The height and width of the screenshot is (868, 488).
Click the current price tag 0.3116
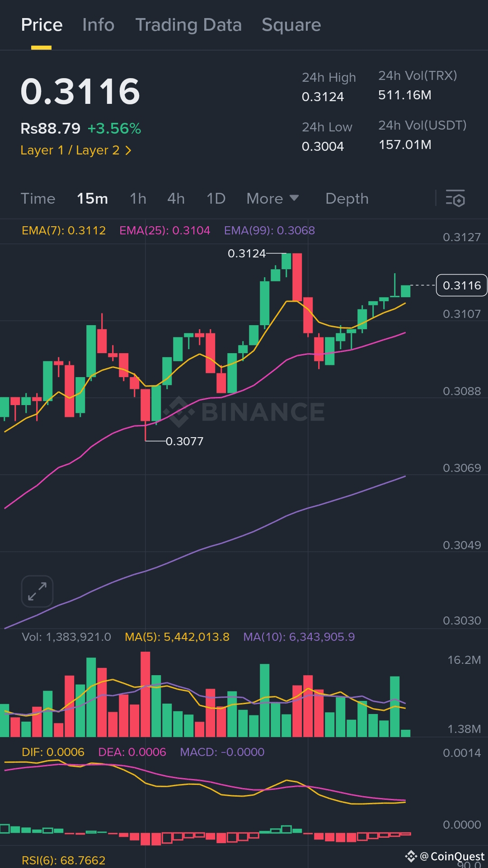pyautogui.click(x=461, y=285)
